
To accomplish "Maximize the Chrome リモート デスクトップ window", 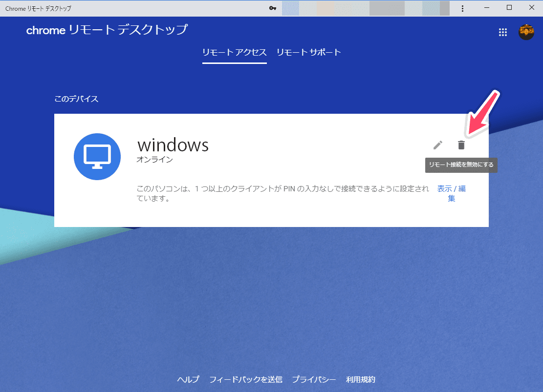I will (509, 8).
